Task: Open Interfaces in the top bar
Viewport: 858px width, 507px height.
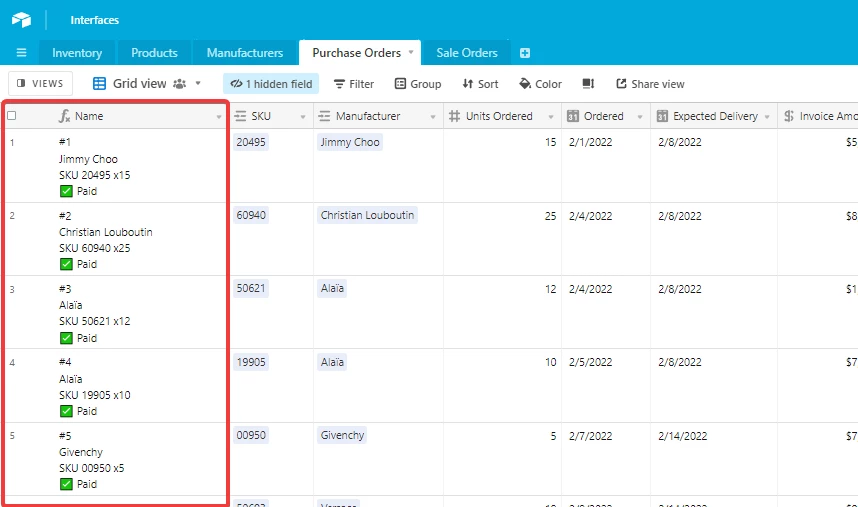Action: pyautogui.click(x=94, y=20)
